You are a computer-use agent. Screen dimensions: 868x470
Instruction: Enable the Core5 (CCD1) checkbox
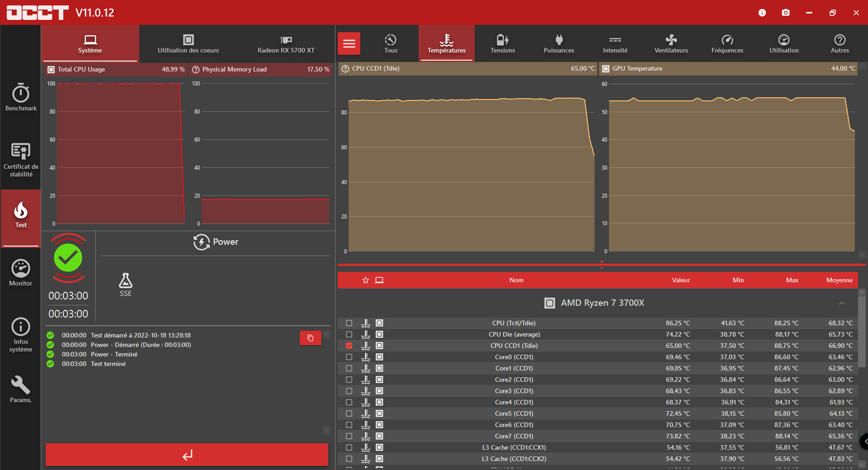click(x=349, y=413)
